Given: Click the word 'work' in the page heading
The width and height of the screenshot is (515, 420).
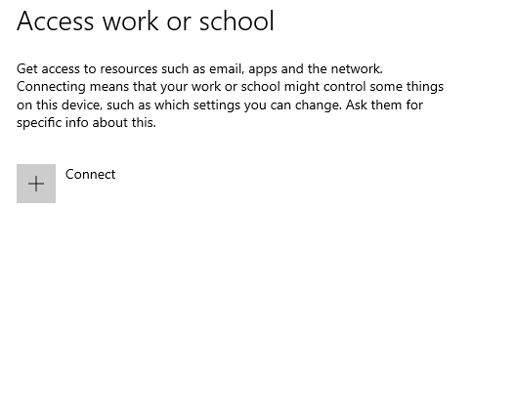Looking at the screenshot, I should point(131,21).
